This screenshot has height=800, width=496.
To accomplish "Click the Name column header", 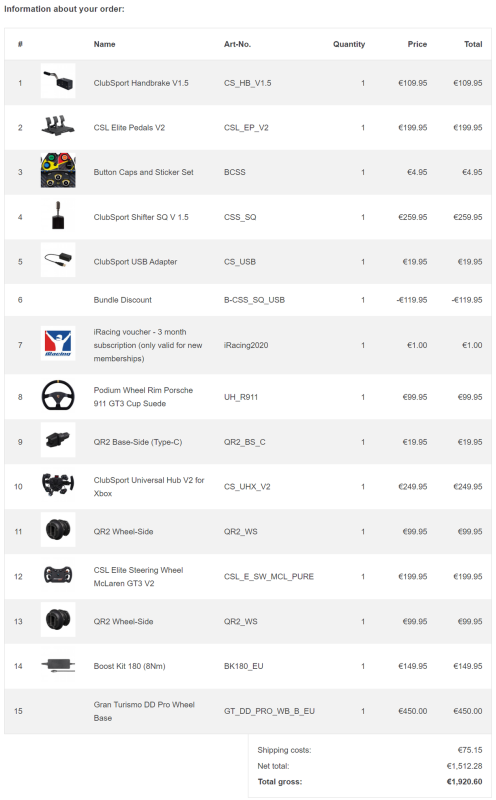I will coord(105,44).
